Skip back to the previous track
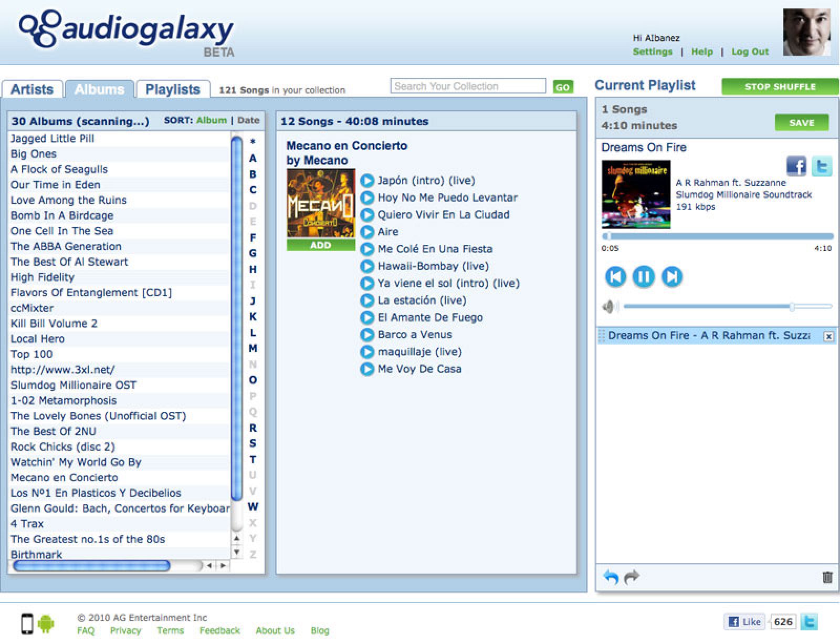 (x=616, y=276)
